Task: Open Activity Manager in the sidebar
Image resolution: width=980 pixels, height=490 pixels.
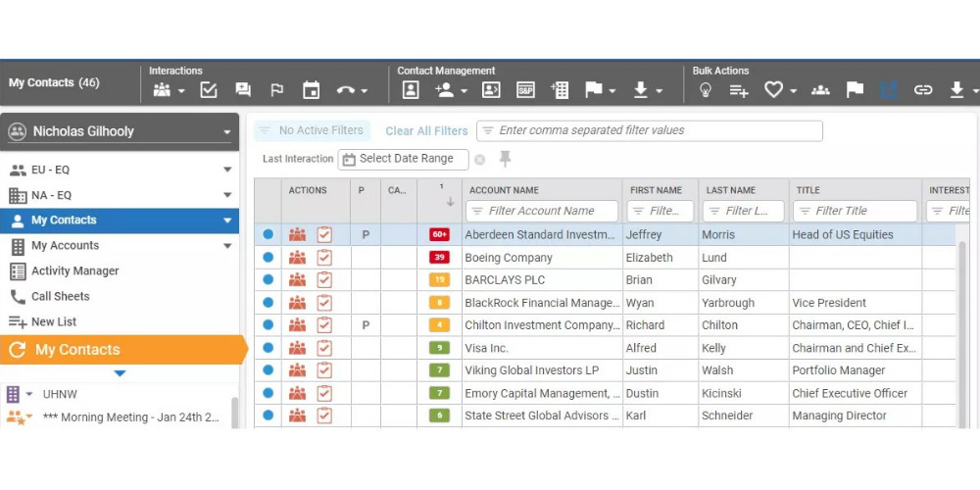Action: point(74,271)
